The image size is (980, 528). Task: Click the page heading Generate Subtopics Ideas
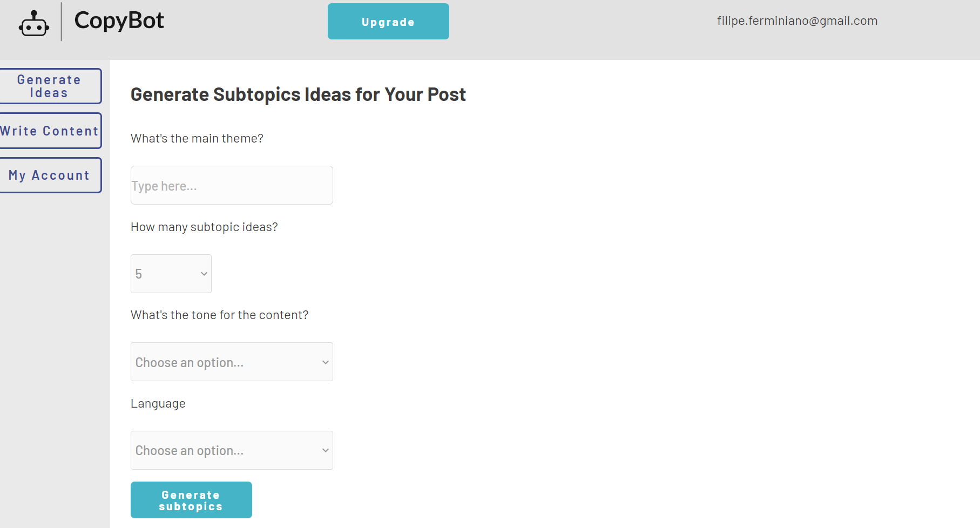298,94
